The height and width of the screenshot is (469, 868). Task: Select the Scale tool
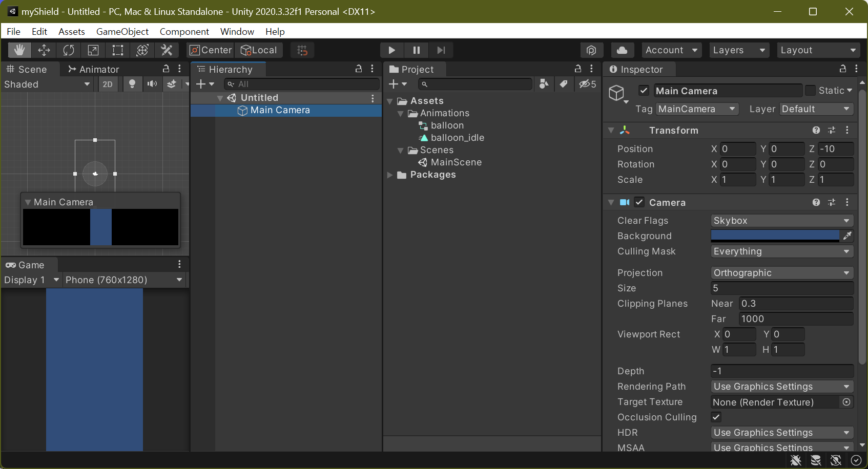tap(93, 50)
